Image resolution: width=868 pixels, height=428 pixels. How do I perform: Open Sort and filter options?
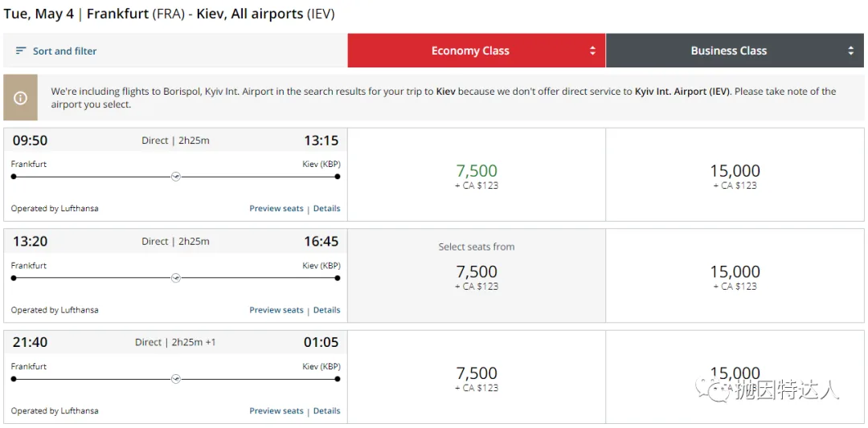pos(64,51)
